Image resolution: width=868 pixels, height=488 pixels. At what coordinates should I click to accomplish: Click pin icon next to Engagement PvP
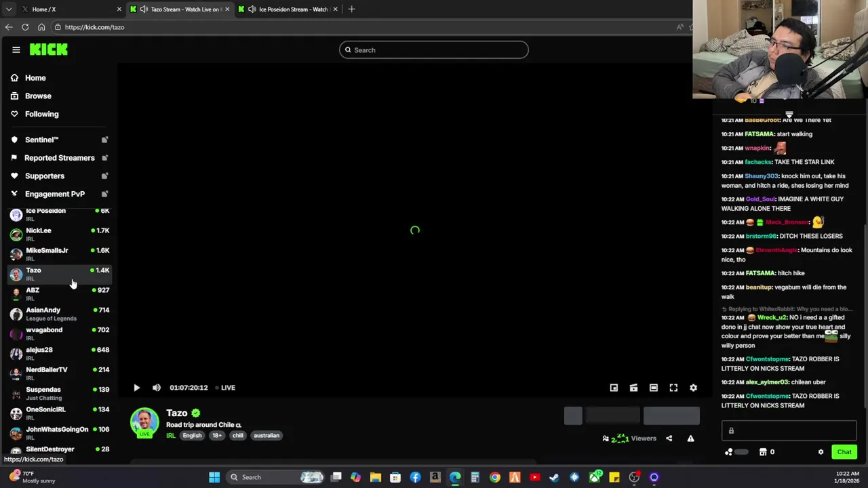click(x=104, y=194)
